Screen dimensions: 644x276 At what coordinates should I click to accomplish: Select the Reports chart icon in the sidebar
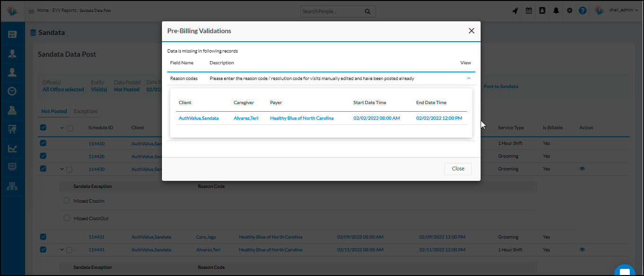[x=13, y=148]
